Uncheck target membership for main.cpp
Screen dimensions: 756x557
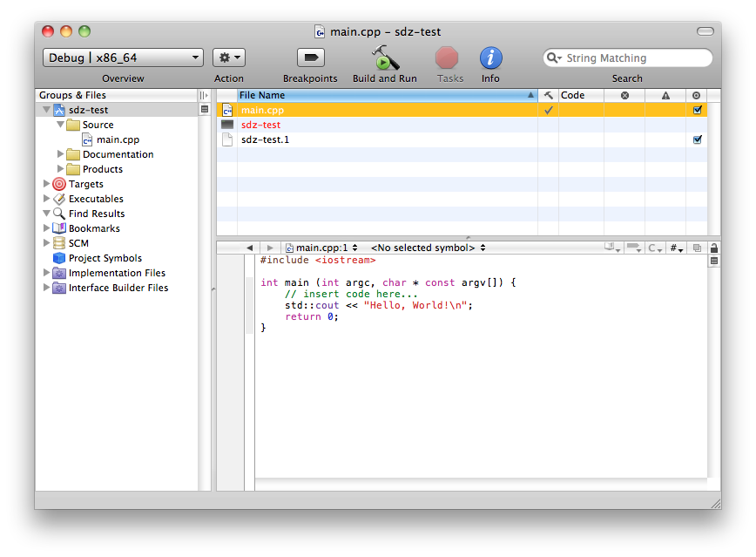pyautogui.click(x=697, y=110)
